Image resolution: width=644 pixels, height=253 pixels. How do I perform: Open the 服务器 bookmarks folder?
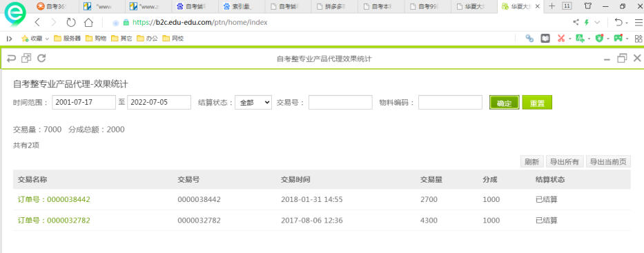[x=68, y=39]
